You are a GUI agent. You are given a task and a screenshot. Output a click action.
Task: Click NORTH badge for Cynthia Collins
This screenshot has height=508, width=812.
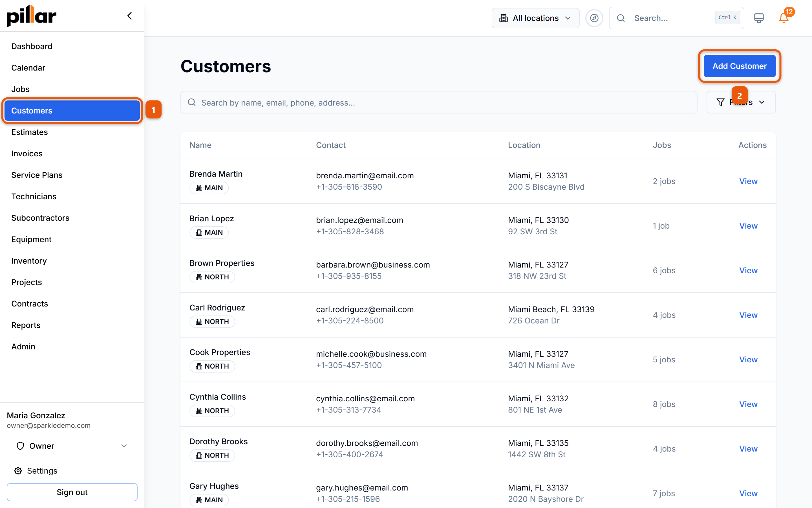212,411
